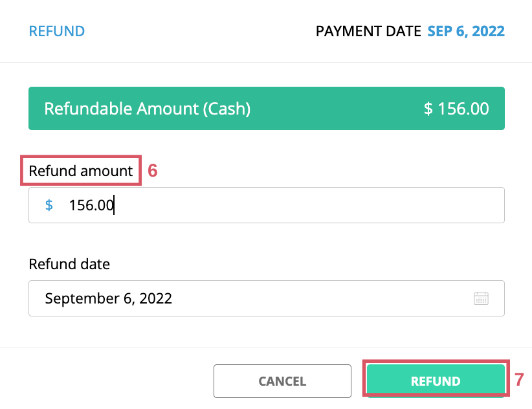Screen dimensions: 532x409
Task: Click the red annotation number 7
Action: click(x=519, y=380)
